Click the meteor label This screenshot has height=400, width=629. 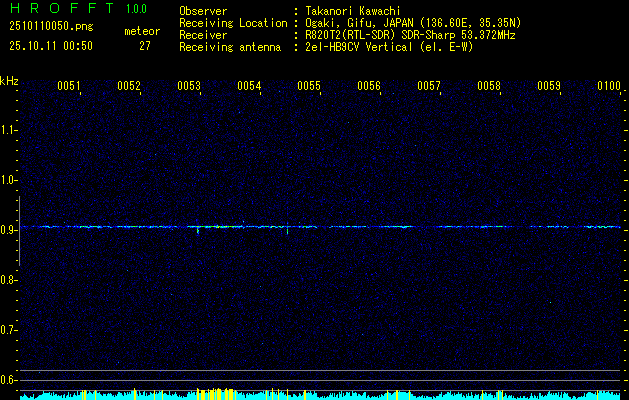(142, 31)
